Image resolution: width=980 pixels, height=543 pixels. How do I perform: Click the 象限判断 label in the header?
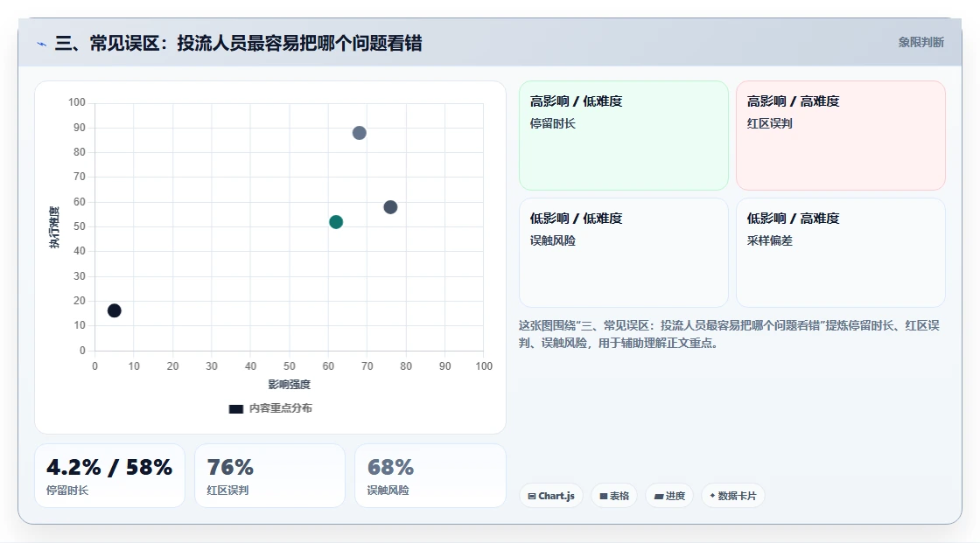pos(920,43)
